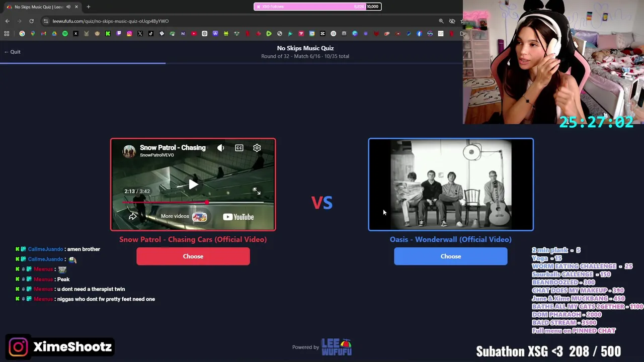Open the monkey face bookmark

click(97, 34)
